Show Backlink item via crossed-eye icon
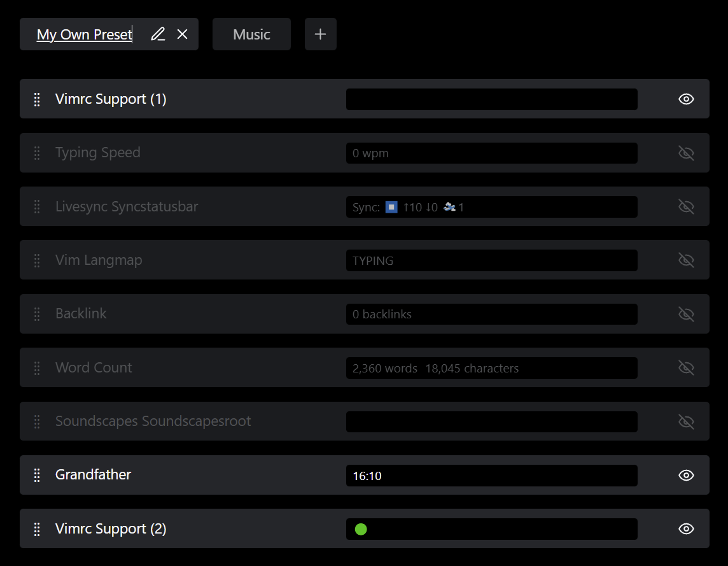The image size is (728, 566). [x=686, y=314]
